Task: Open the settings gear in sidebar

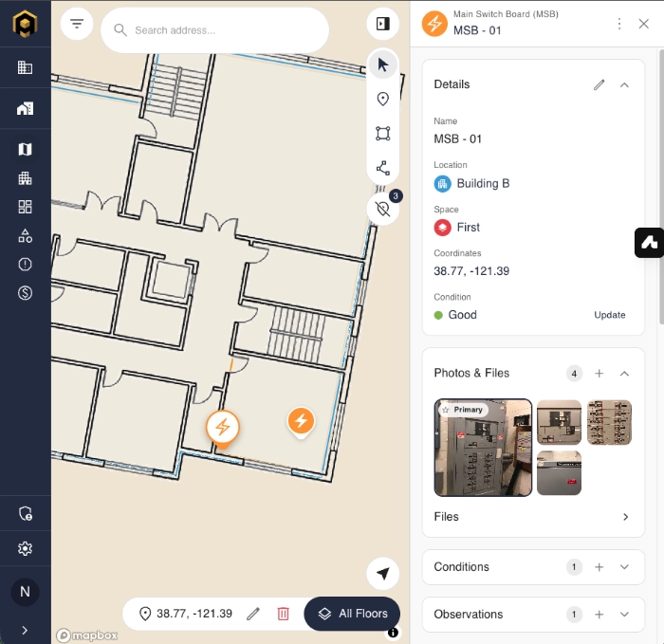Action: coord(25,549)
